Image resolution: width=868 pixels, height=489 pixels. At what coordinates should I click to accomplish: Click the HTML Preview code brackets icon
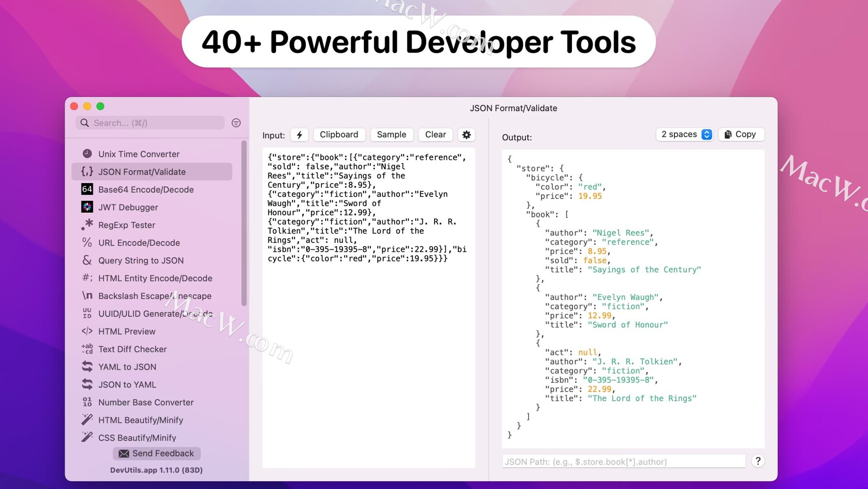(87, 331)
